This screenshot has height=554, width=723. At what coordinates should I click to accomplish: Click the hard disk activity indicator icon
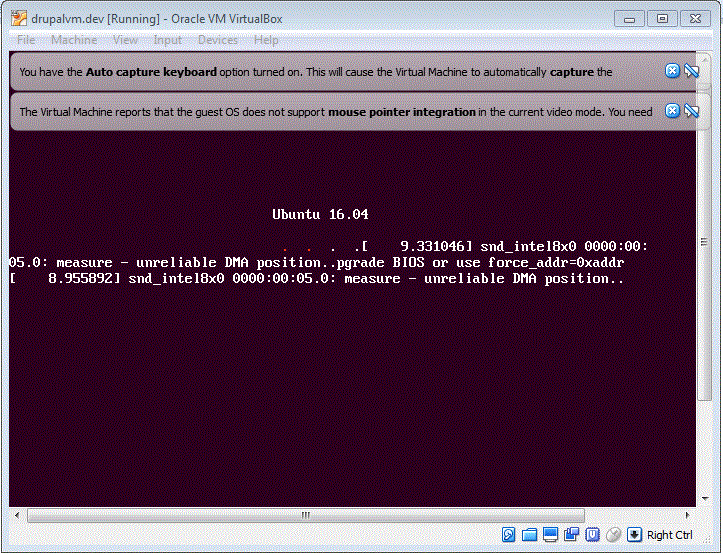509,534
